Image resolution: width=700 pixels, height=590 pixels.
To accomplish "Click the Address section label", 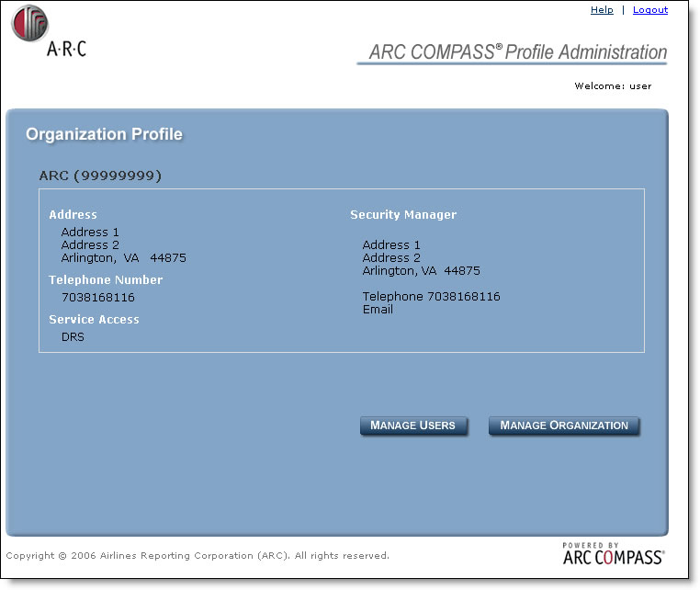I will tap(73, 214).
